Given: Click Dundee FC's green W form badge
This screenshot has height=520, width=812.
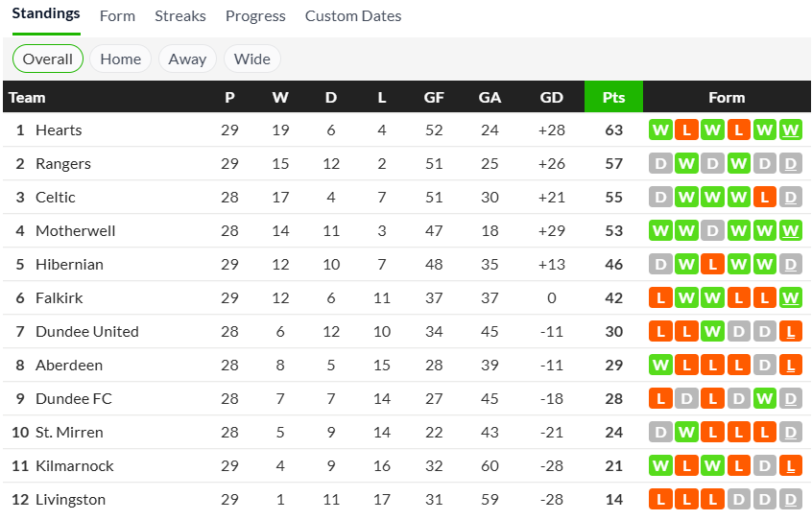Looking at the screenshot, I should coord(765,399).
